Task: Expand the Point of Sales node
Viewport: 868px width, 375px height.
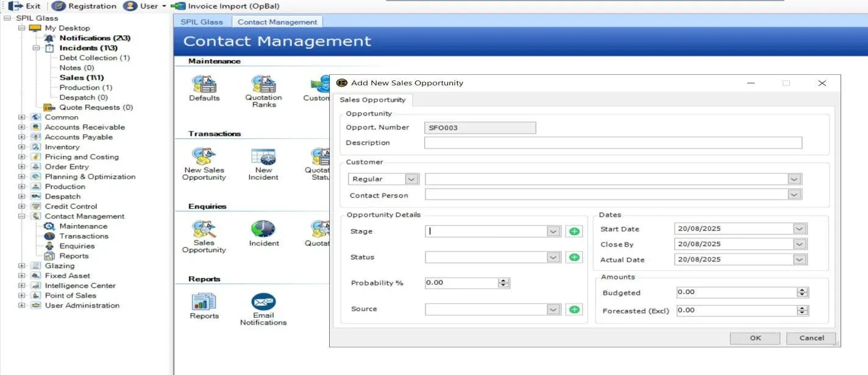Action: 22,295
